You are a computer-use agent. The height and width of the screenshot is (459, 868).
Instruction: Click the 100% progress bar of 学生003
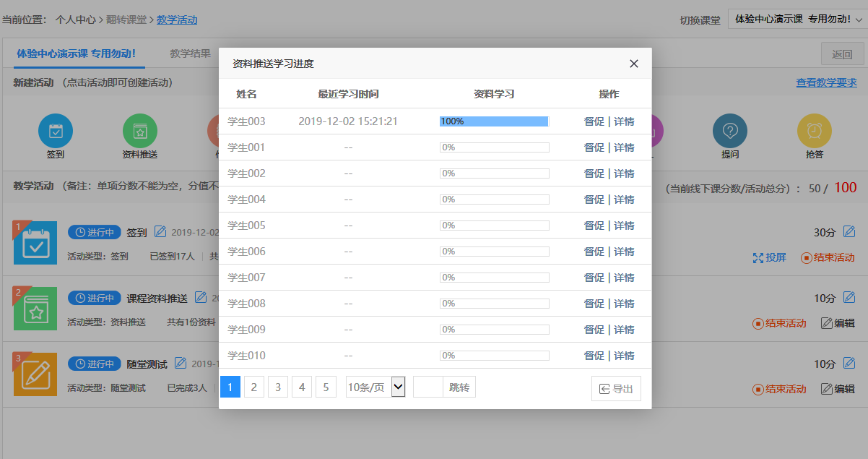click(494, 121)
